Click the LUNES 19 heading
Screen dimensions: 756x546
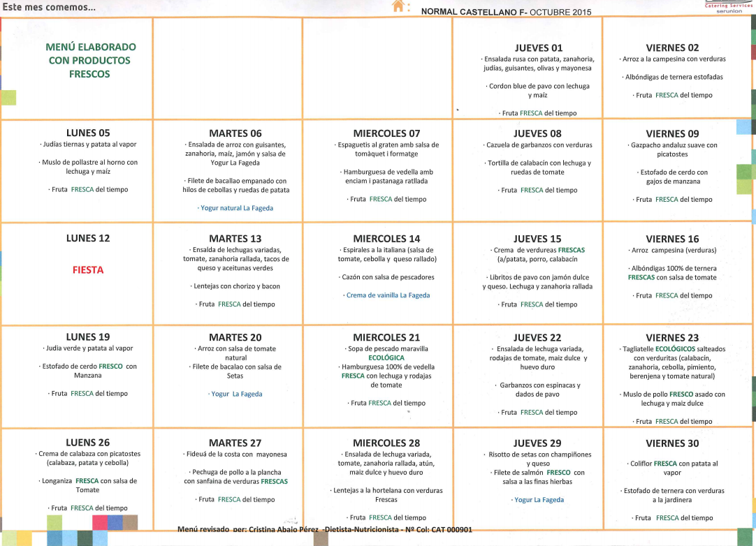(88, 337)
